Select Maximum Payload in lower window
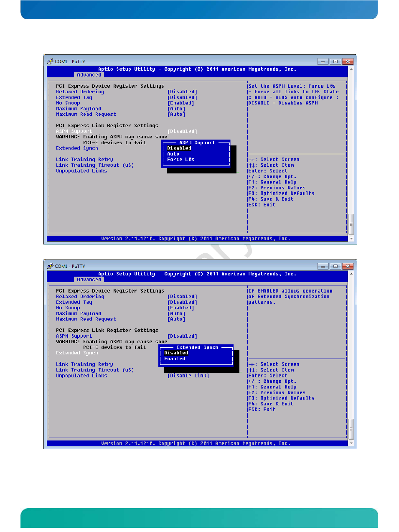This screenshot has height=532, width=399. click(79, 313)
